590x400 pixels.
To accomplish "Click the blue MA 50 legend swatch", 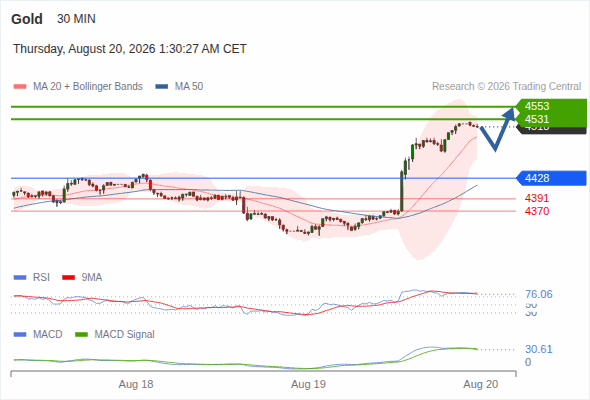I will (x=161, y=87).
